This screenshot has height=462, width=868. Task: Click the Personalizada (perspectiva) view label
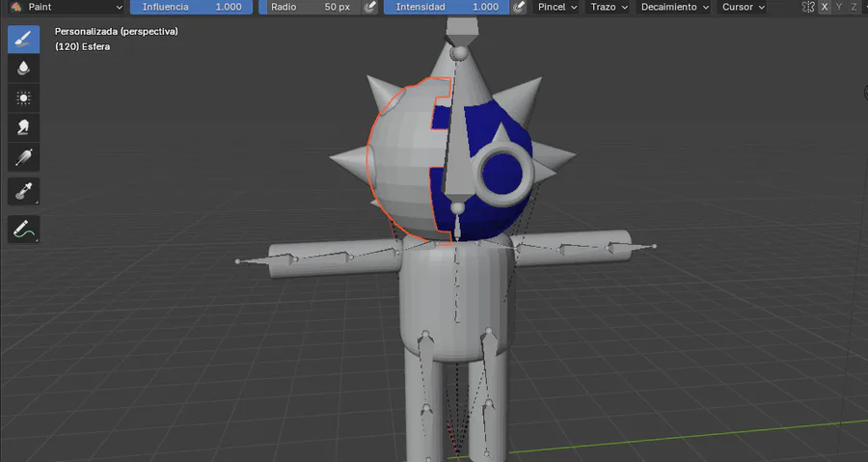pyautogui.click(x=117, y=32)
